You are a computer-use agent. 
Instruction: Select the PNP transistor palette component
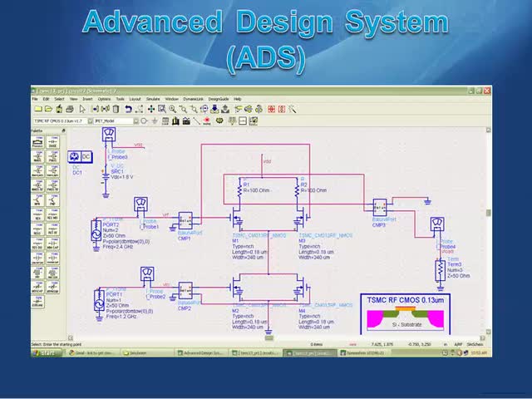(x=52, y=200)
